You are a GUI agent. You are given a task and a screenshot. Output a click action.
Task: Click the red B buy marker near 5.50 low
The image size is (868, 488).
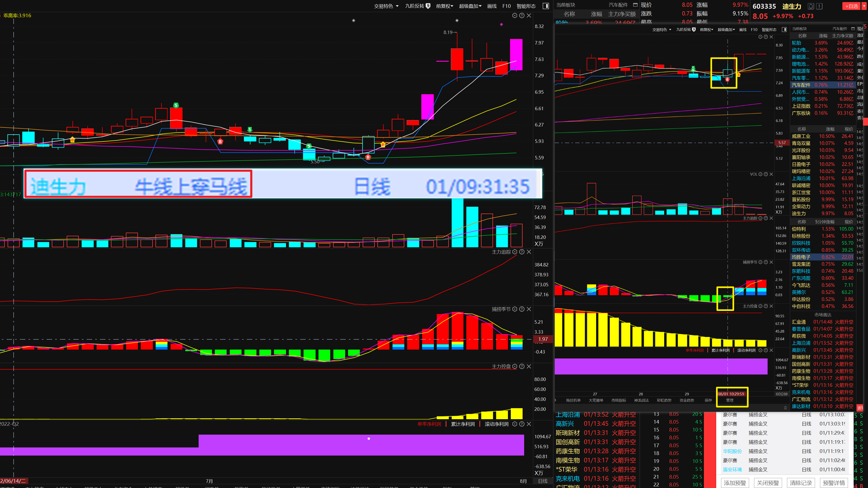pyautogui.click(x=368, y=157)
